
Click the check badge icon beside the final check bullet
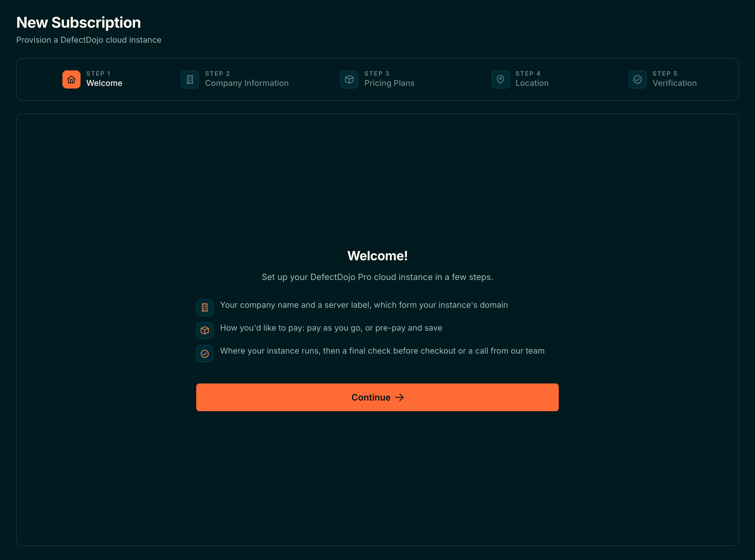(205, 354)
